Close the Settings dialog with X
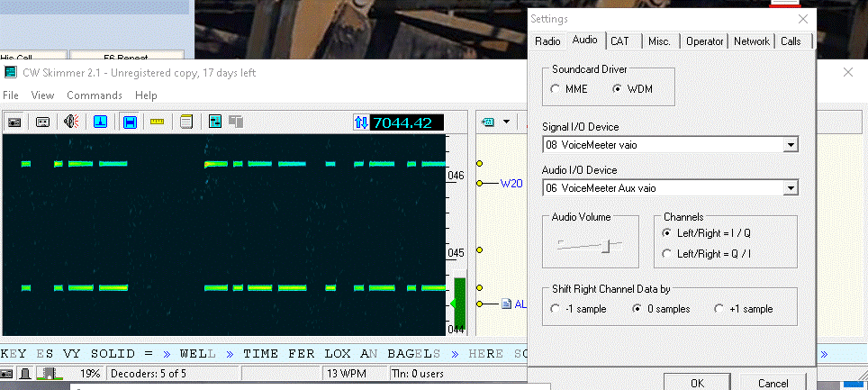868x390 pixels. [x=802, y=20]
